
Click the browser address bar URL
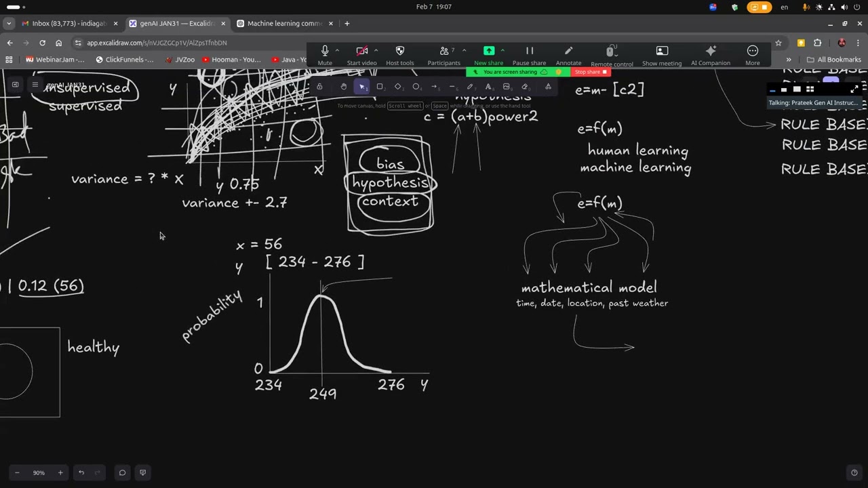pos(157,43)
